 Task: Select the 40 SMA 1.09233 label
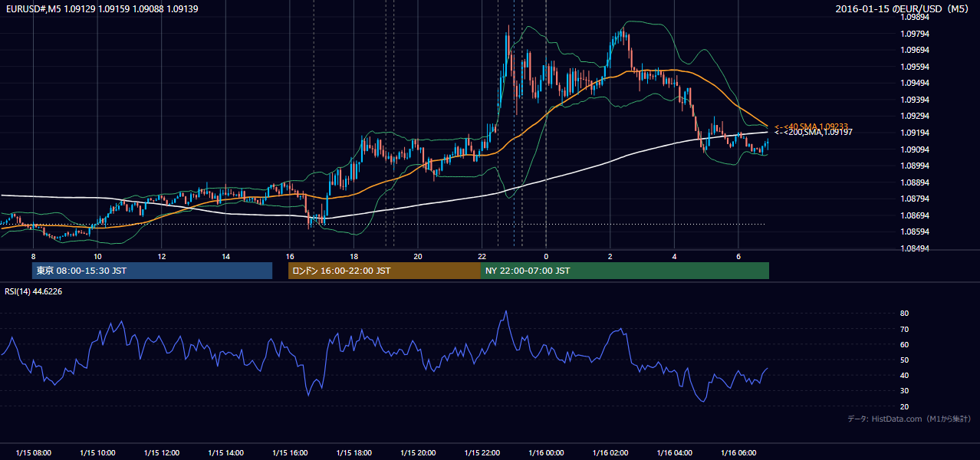813,127
